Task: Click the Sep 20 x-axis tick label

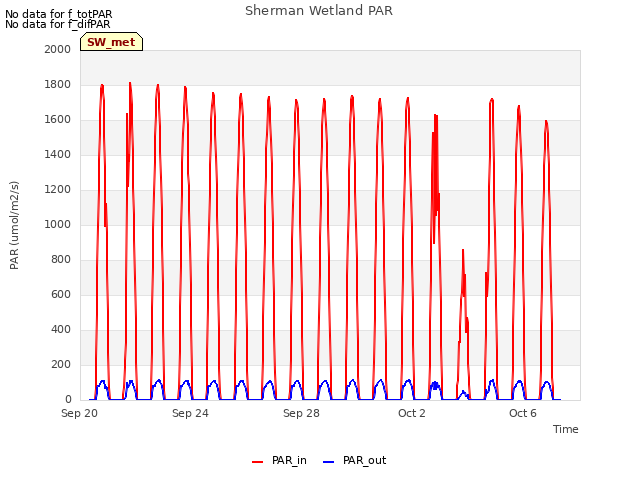Action: [x=80, y=413]
